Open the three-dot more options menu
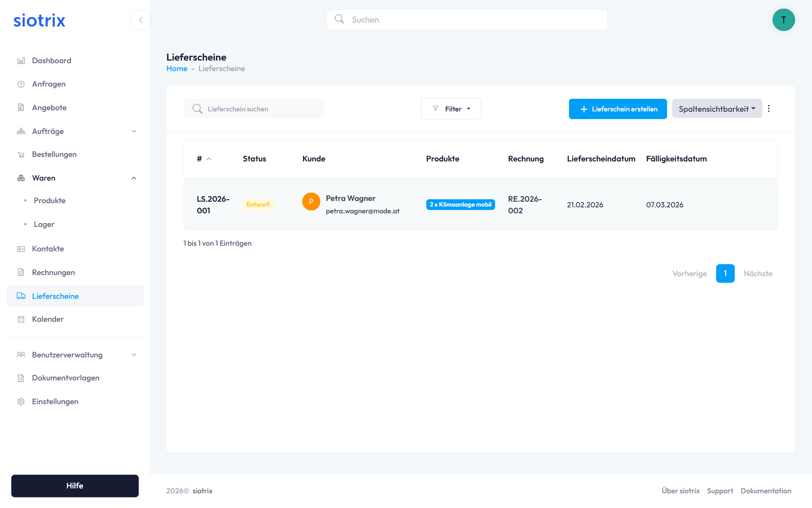Screen dimensions: 812x508 769,109
